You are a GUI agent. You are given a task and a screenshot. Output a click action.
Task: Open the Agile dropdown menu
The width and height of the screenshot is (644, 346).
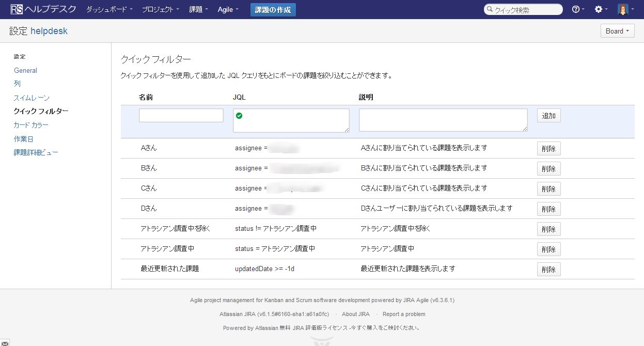228,9
